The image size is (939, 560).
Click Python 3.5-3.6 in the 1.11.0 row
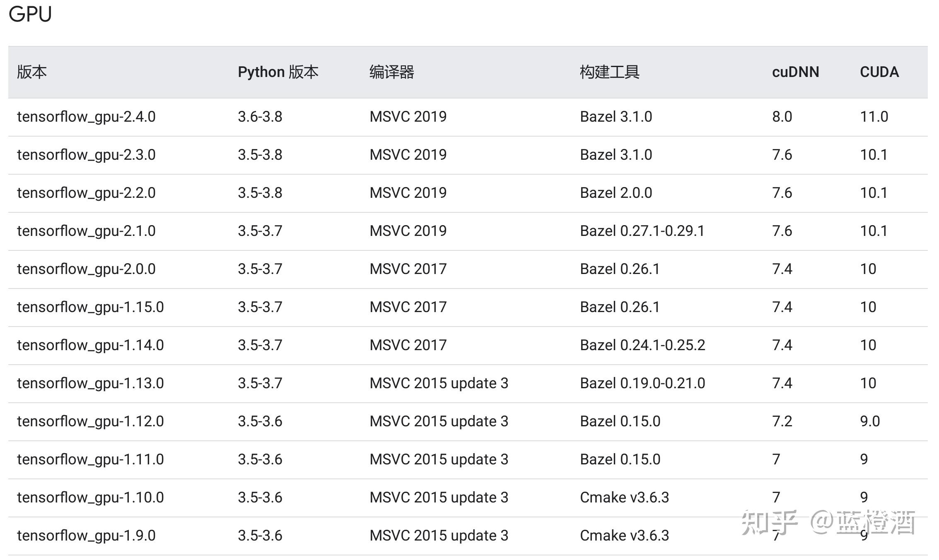260,459
